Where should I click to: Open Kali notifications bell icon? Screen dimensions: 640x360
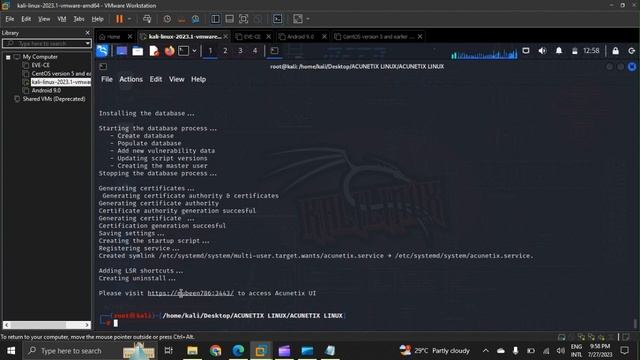coord(558,51)
